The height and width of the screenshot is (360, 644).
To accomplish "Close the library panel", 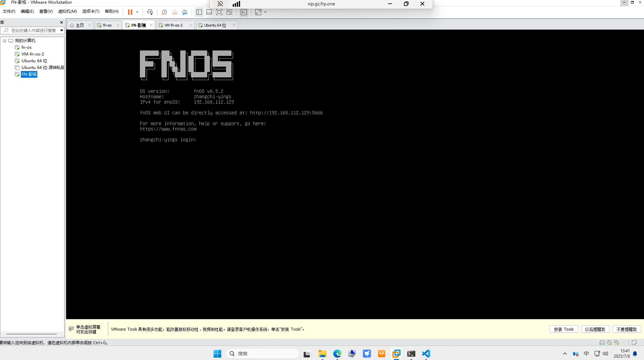I will coord(61,23).
